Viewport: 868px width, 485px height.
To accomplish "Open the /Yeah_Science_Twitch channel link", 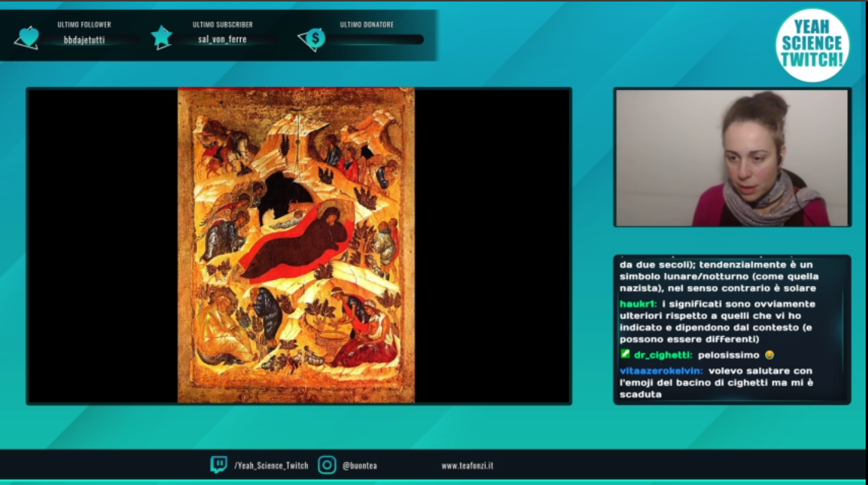I will [x=271, y=466].
